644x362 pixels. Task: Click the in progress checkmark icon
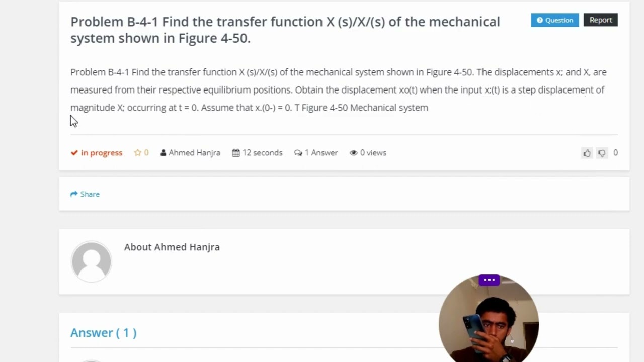click(x=74, y=153)
